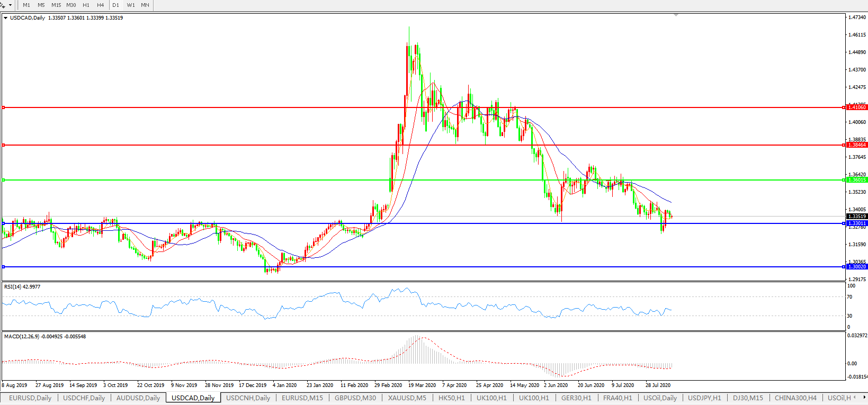Click the drawing tool icon at top-left
This screenshot has width=868, height=405.
point(3,5)
